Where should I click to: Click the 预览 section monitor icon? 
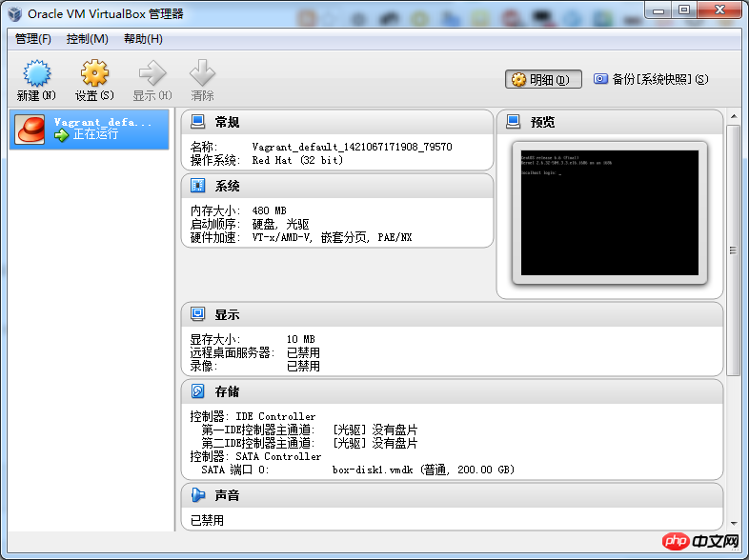point(514,122)
